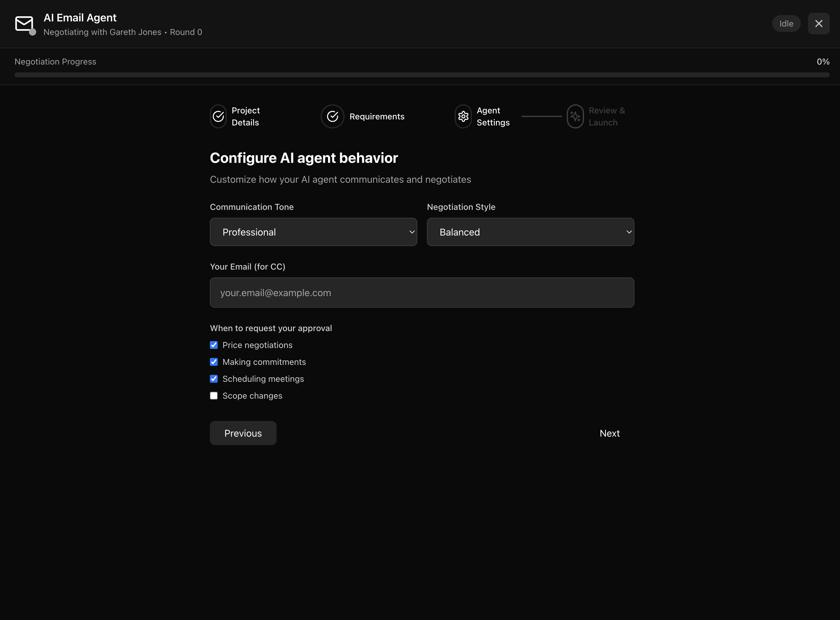
Task: Click the 'When to request your approval' label
Action: point(270,328)
